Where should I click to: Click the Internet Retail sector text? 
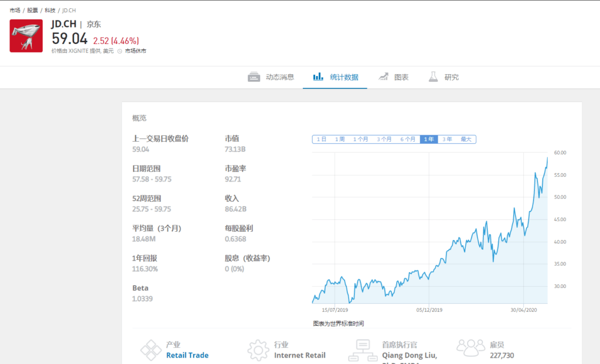coord(299,355)
